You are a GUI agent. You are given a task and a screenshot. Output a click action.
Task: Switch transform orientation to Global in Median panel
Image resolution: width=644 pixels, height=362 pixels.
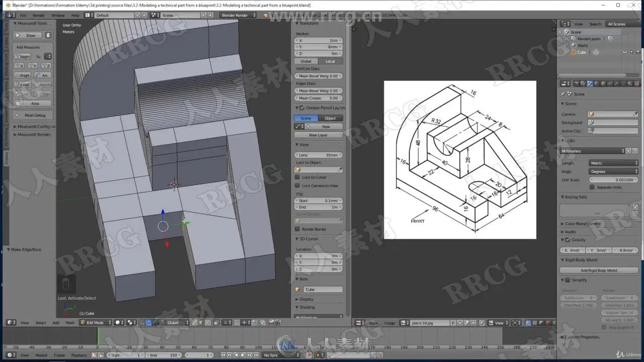point(306,61)
